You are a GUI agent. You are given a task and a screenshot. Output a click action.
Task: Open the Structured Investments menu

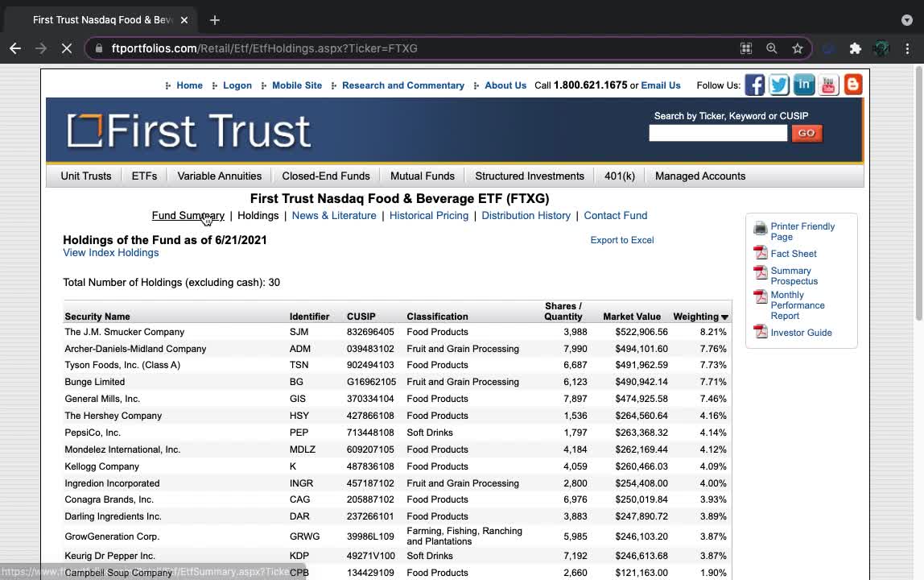[530, 176]
